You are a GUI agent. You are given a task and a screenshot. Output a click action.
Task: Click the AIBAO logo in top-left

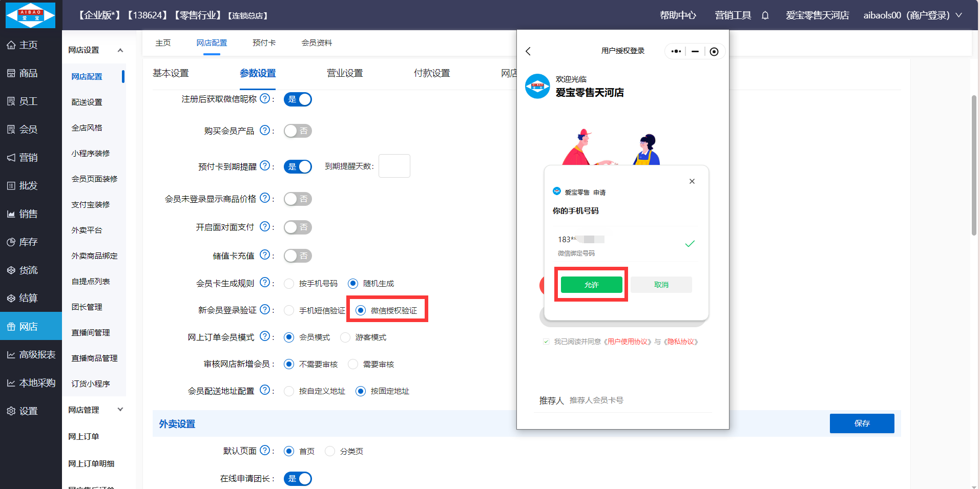tap(30, 15)
